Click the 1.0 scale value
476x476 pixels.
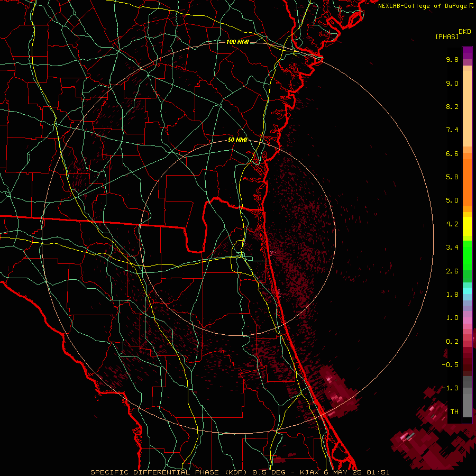point(452,318)
